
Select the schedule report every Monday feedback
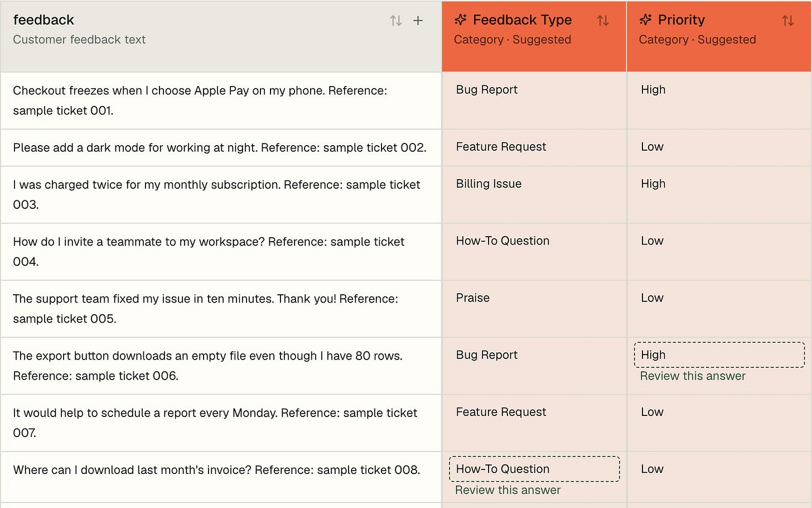[x=221, y=423]
